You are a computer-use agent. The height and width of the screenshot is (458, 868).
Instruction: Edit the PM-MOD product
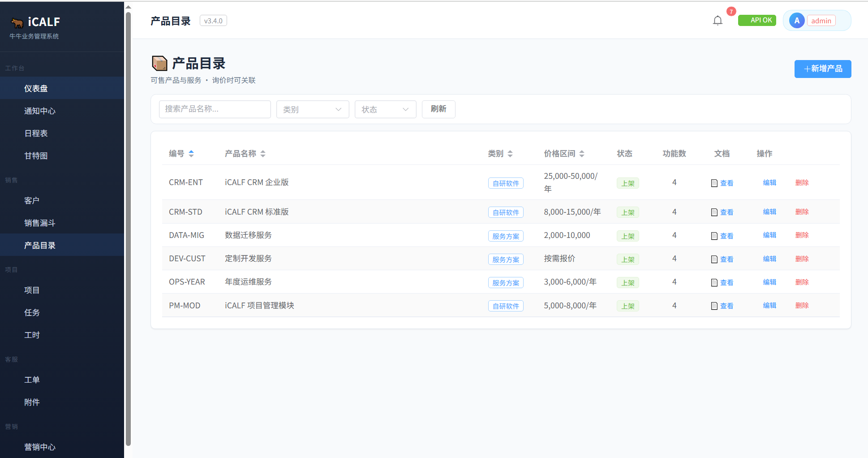[769, 305]
